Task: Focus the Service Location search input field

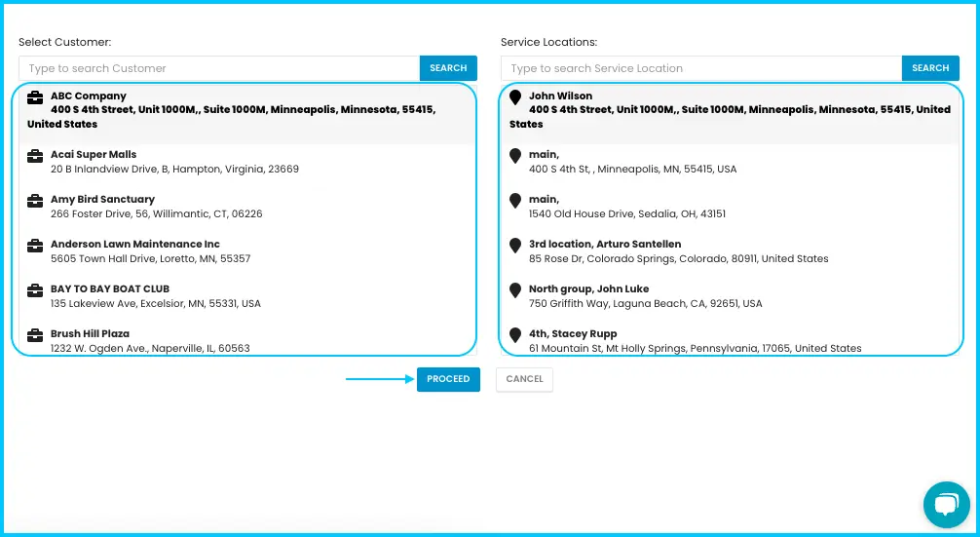Action: coord(701,68)
